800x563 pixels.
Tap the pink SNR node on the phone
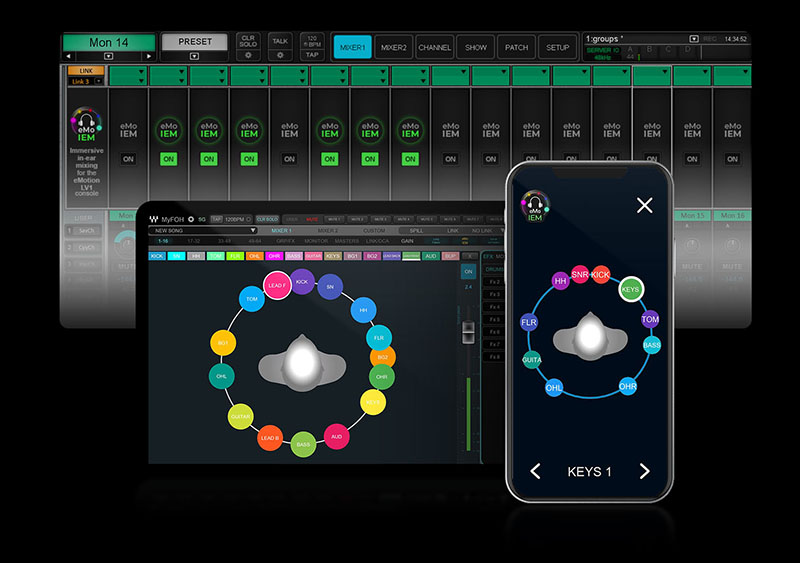tap(580, 275)
